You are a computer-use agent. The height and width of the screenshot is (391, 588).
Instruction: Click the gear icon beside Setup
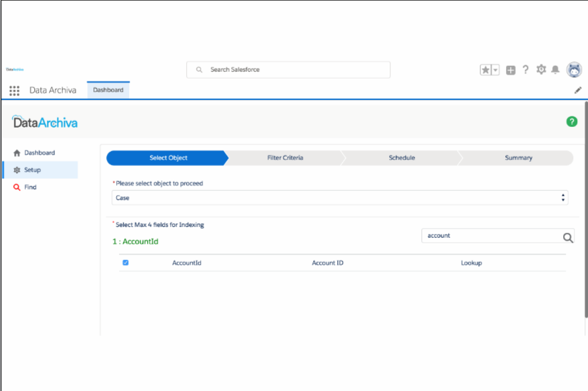point(17,170)
